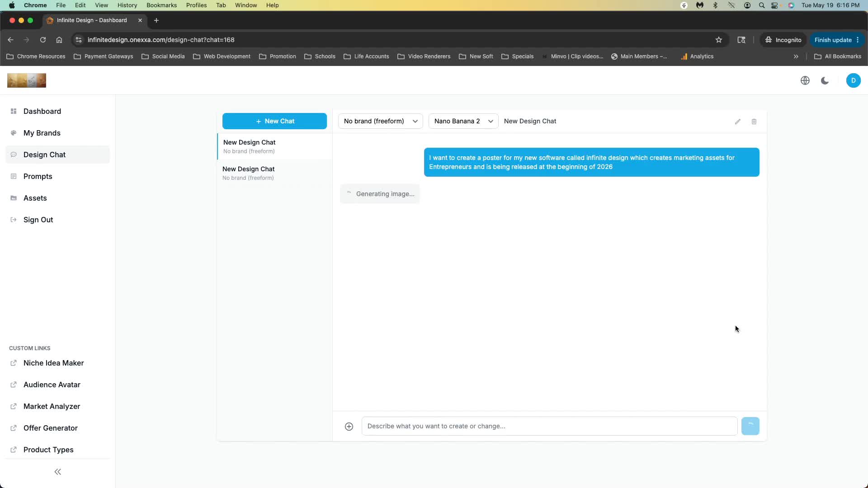
Task: Open Offer Generator custom link
Action: point(57,428)
